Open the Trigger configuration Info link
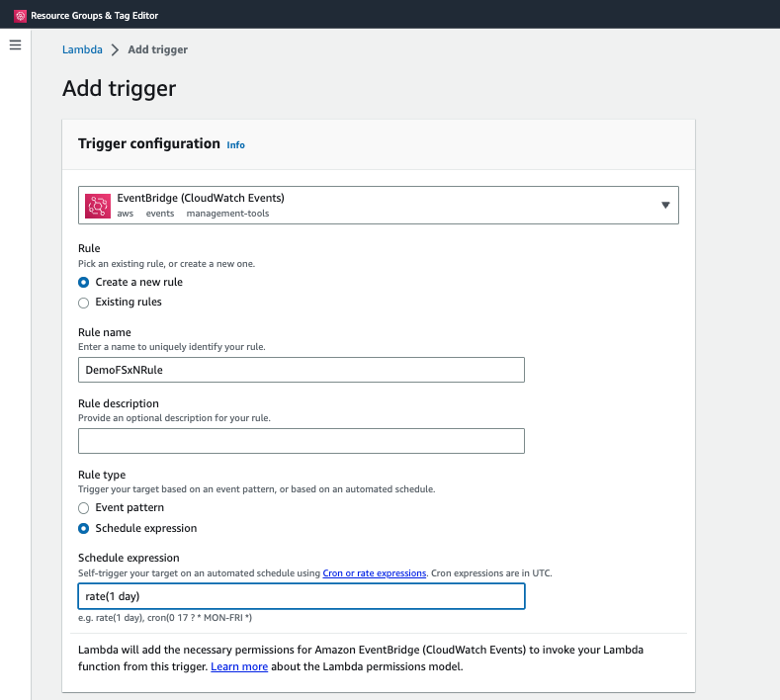This screenshot has width=780, height=700. [x=235, y=144]
